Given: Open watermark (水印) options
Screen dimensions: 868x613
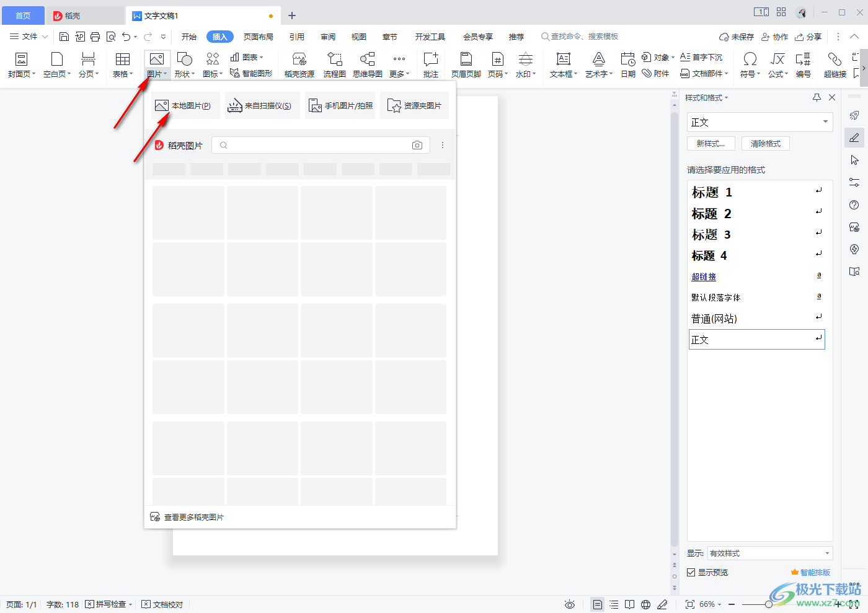Looking at the screenshot, I should click(526, 65).
